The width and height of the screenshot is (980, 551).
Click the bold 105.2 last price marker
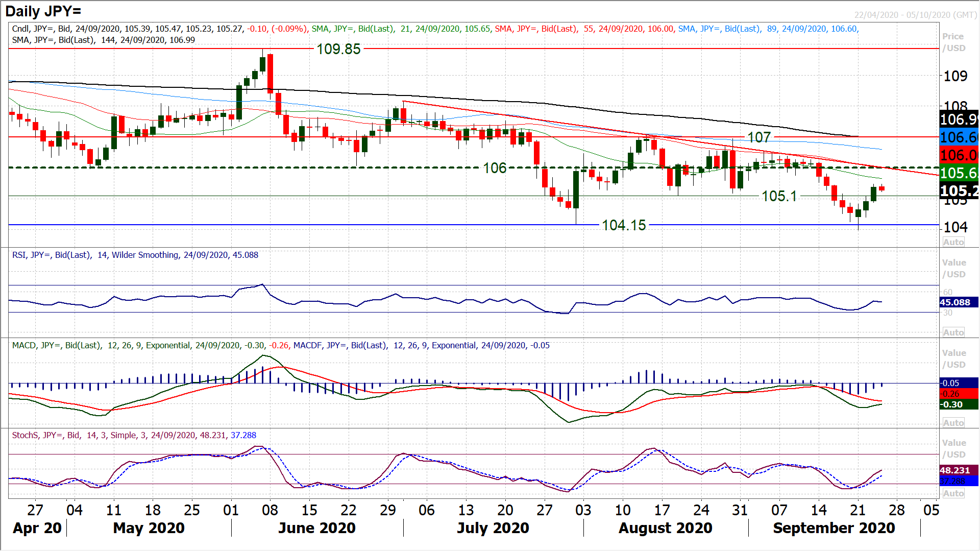(959, 191)
